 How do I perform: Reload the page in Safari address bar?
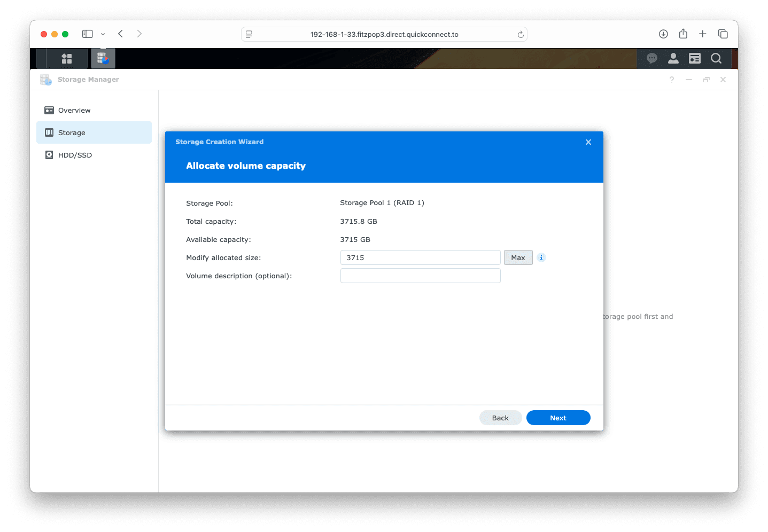coord(520,35)
